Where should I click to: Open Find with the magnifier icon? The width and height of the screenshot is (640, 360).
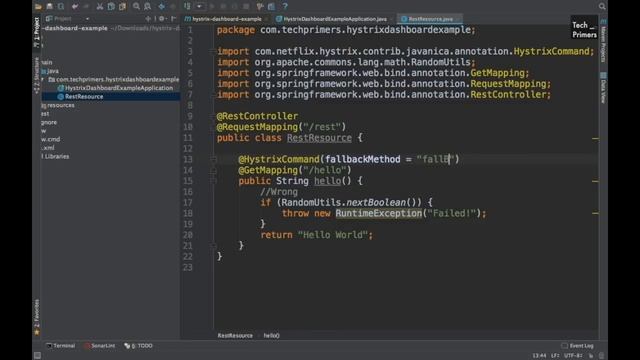point(136,6)
